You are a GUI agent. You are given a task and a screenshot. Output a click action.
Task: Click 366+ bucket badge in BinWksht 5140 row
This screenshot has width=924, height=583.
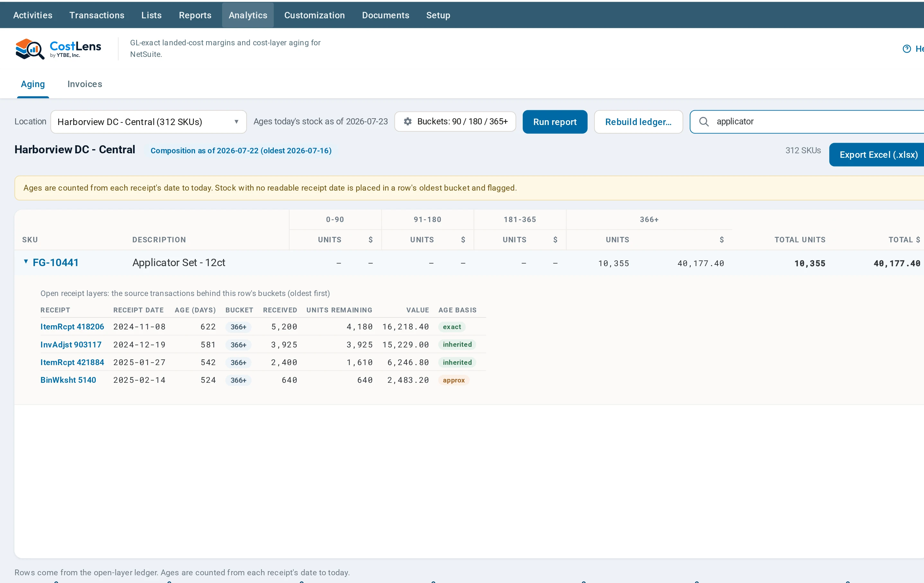coord(238,380)
